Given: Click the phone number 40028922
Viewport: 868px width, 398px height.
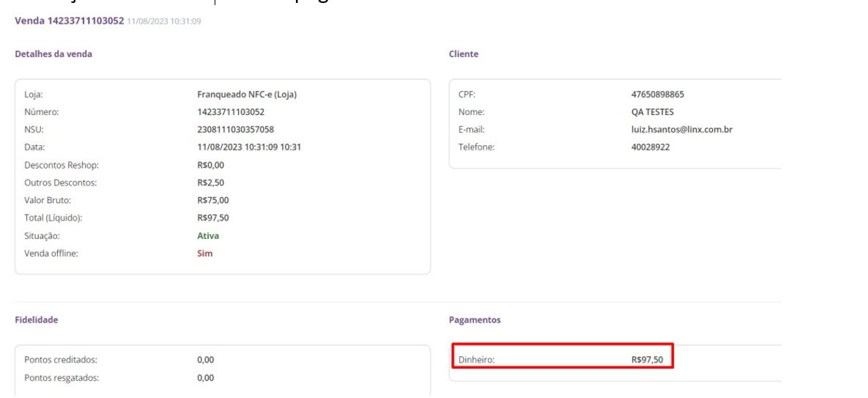Looking at the screenshot, I should coord(650,147).
